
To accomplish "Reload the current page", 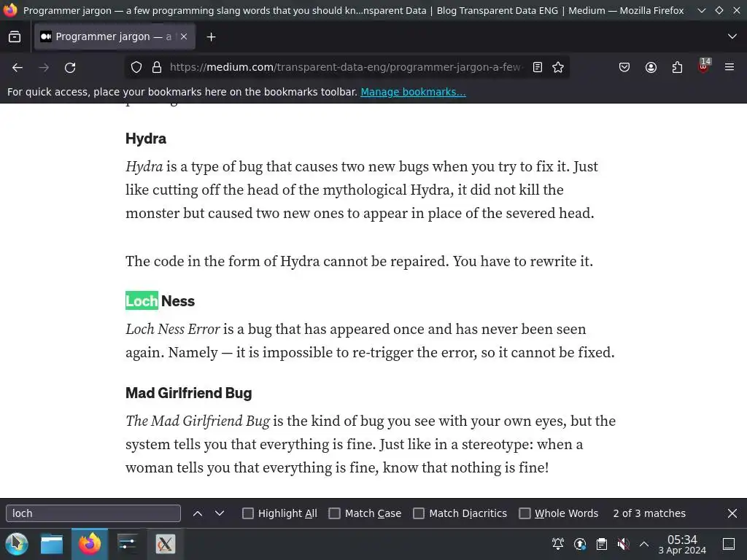I will [x=70, y=68].
